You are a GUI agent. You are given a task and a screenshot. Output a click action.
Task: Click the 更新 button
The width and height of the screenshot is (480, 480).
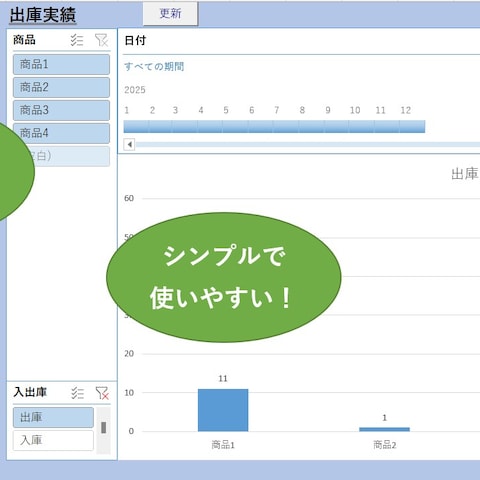click(x=170, y=13)
